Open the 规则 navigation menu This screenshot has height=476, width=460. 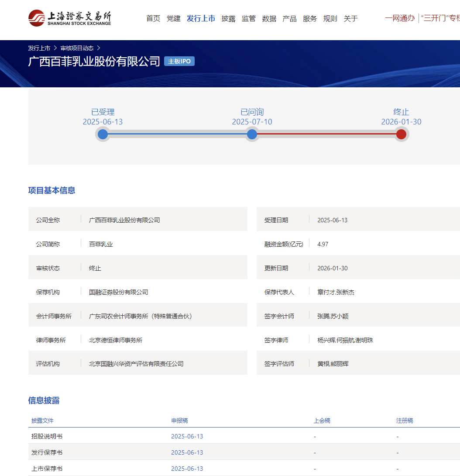pyautogui.click(x=330, y=18)
